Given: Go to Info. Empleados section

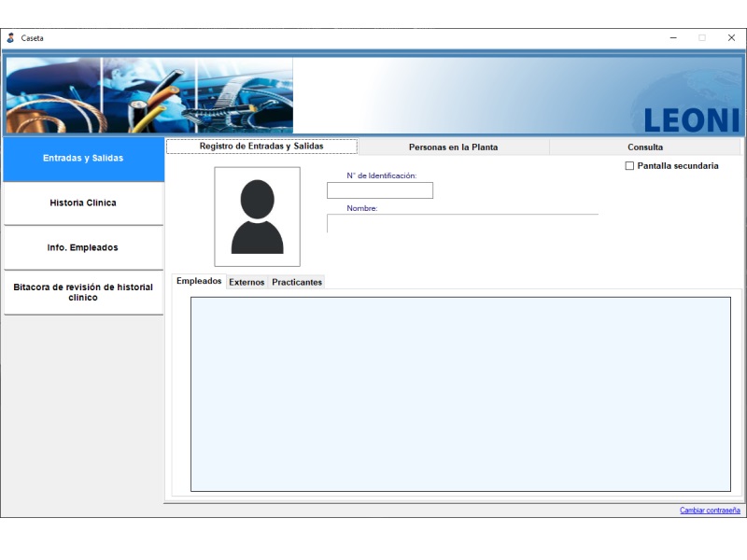Looking at the screenshot, I should (83, 248).
